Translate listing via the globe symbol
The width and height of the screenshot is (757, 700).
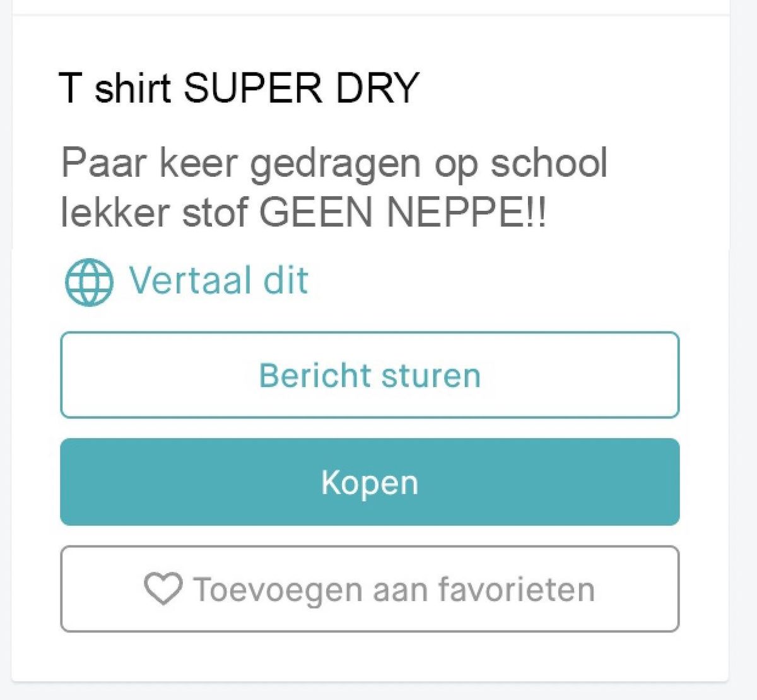click(89, 282)
